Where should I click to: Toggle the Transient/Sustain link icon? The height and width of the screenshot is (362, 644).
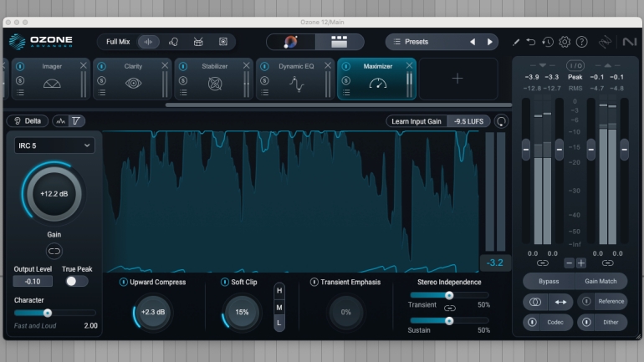click(x=450, y=308)
